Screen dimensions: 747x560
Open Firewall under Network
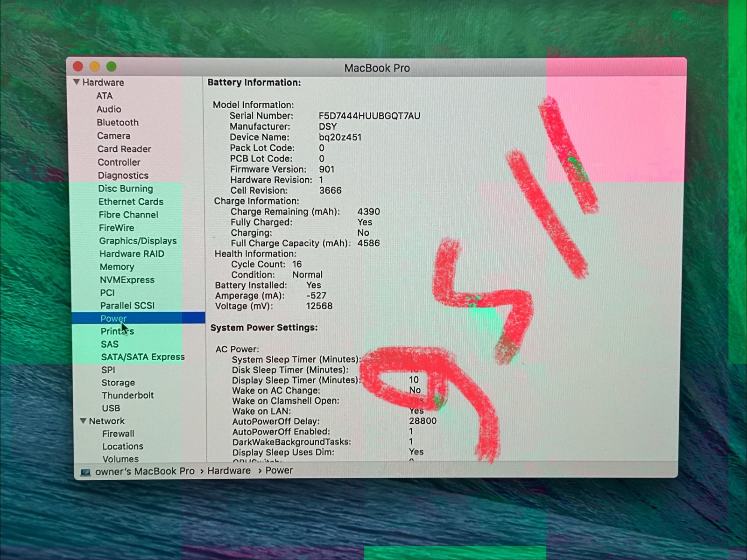tap(118, 434)
